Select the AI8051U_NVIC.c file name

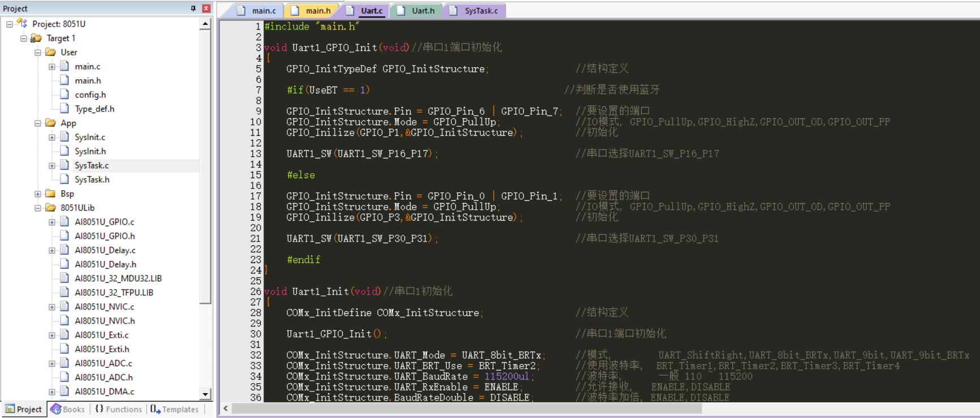click(x=105, y=307)
